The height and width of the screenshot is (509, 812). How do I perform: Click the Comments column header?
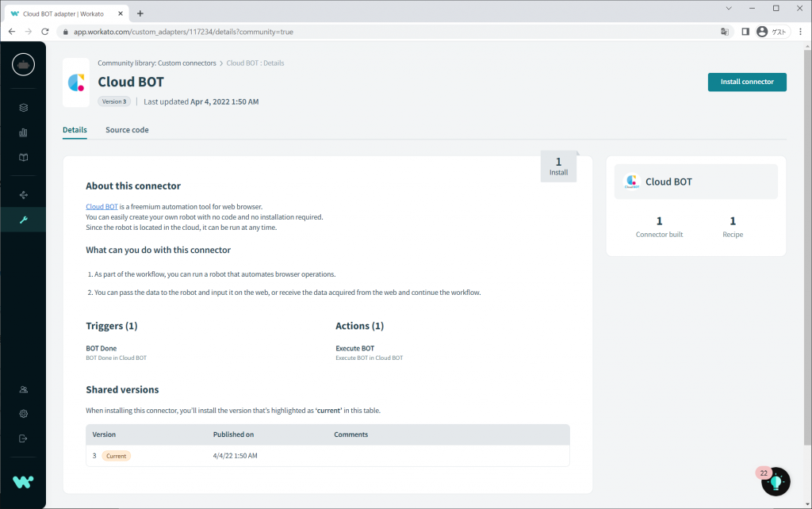coord(351,434)
